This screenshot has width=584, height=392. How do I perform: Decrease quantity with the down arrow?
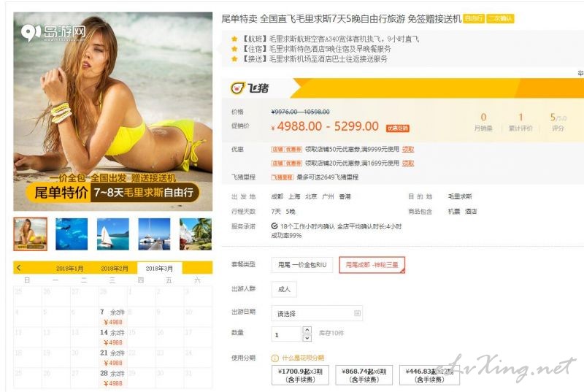click(x=307, y=338)
